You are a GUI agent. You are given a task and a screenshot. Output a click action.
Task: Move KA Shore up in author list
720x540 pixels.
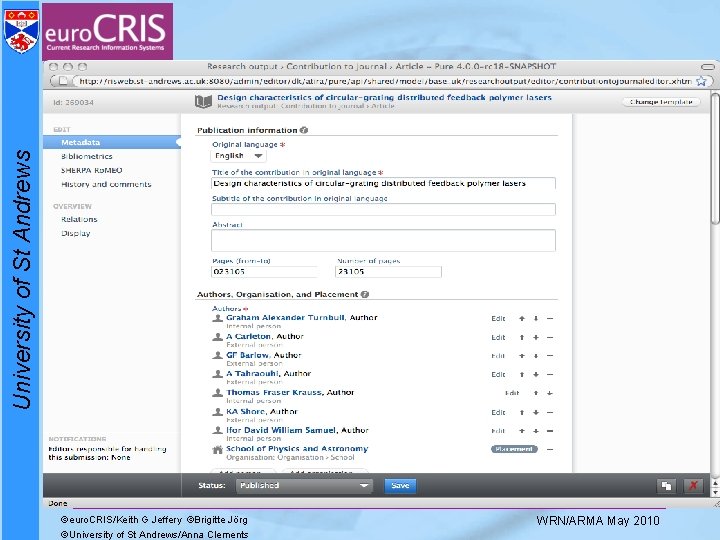(522, 412)
